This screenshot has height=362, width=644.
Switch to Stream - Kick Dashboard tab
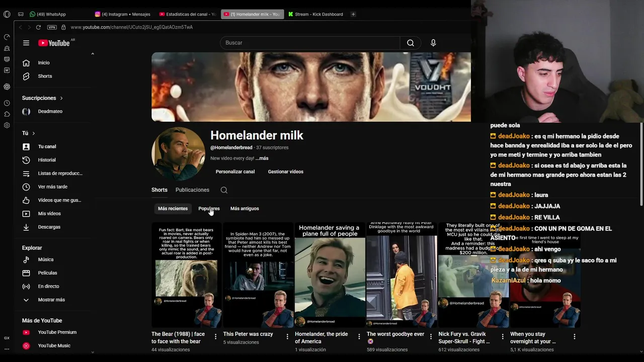315,14
